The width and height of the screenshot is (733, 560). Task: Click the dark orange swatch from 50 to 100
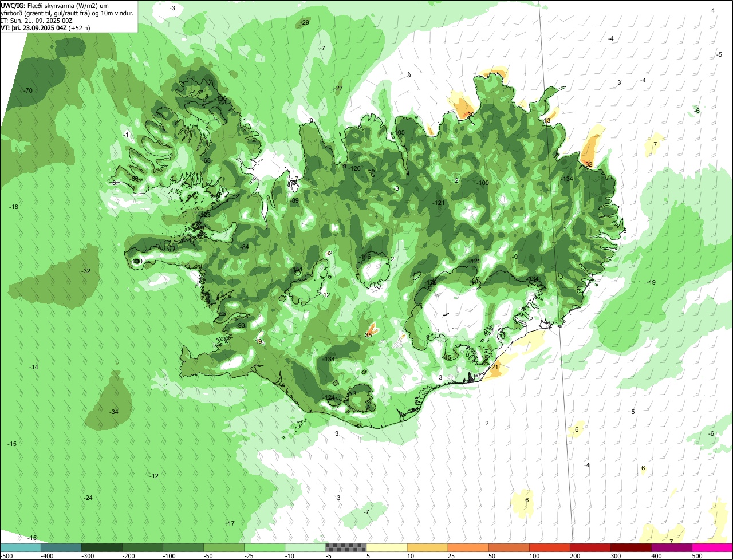tap(509, 547)
